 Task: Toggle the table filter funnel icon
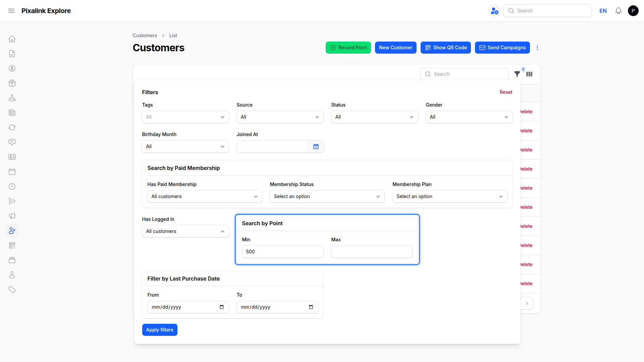[x=517, y=74]
